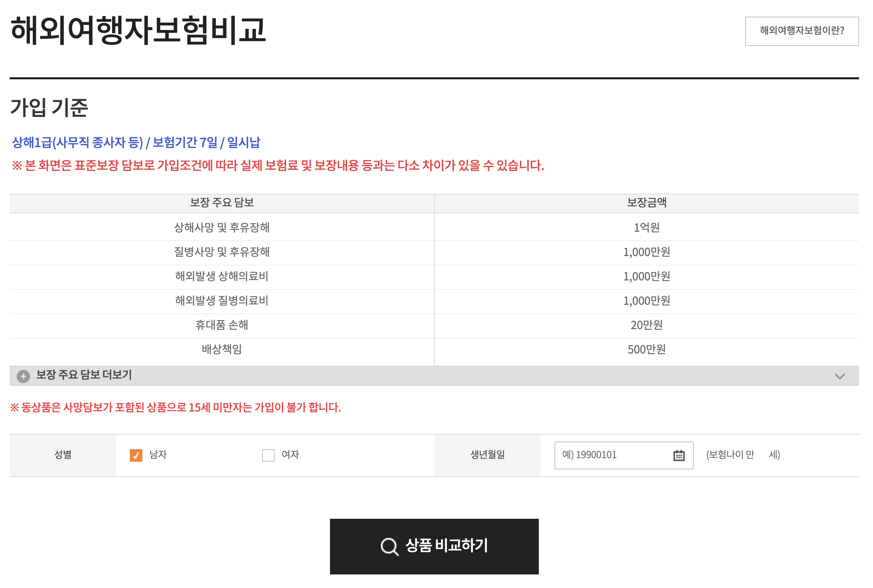Click the blue 상해1급 criteria text
The image size is (873, 588).
pyautogui.click(x=136, y=143)
